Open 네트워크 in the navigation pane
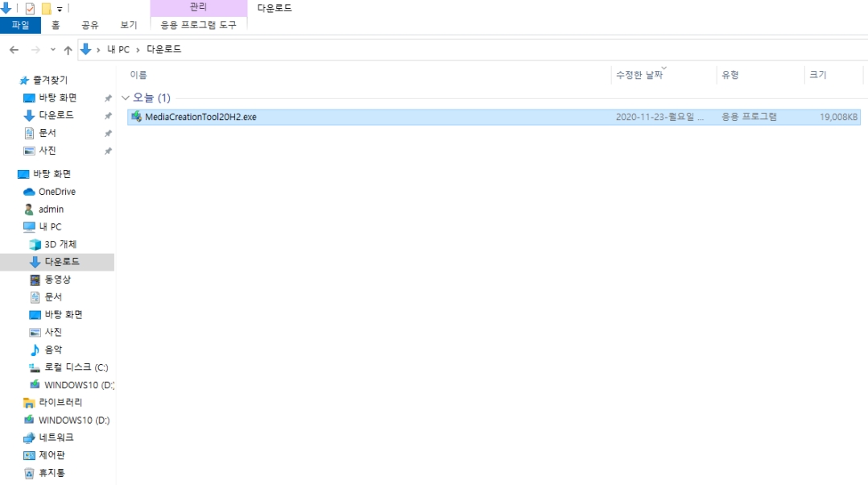 tap(56, 437)
